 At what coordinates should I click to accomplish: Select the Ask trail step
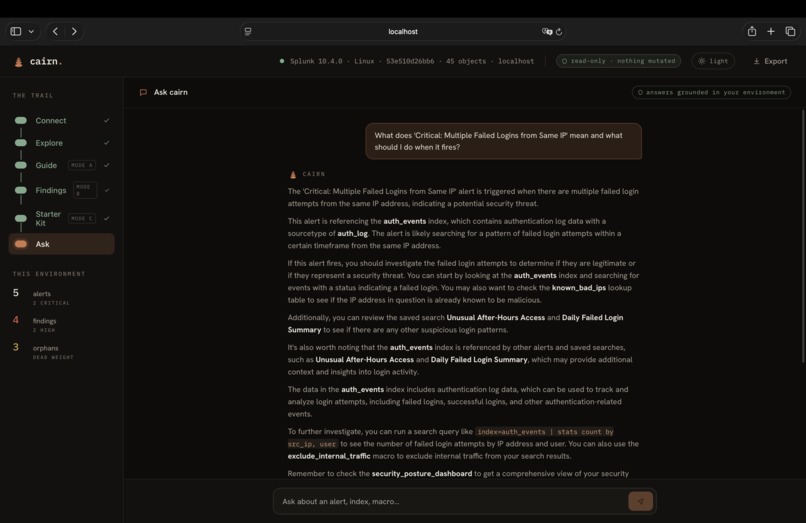[x=62, y=244]
